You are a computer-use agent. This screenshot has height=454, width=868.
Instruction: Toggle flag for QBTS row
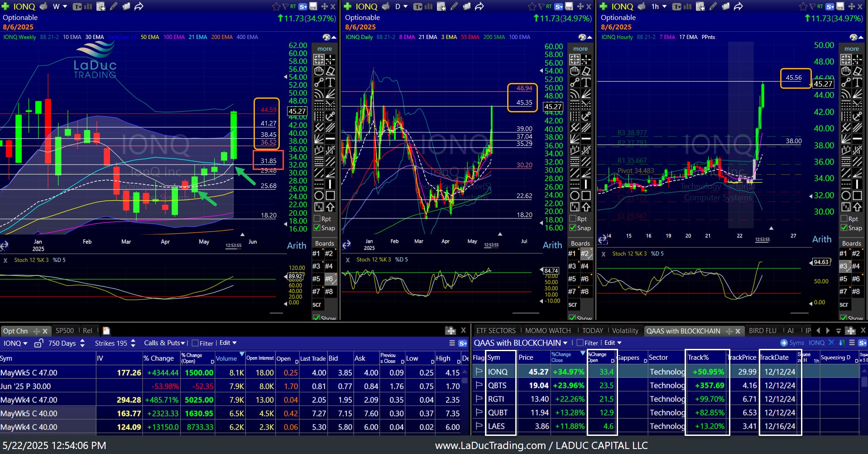click(x=479, y=385)
